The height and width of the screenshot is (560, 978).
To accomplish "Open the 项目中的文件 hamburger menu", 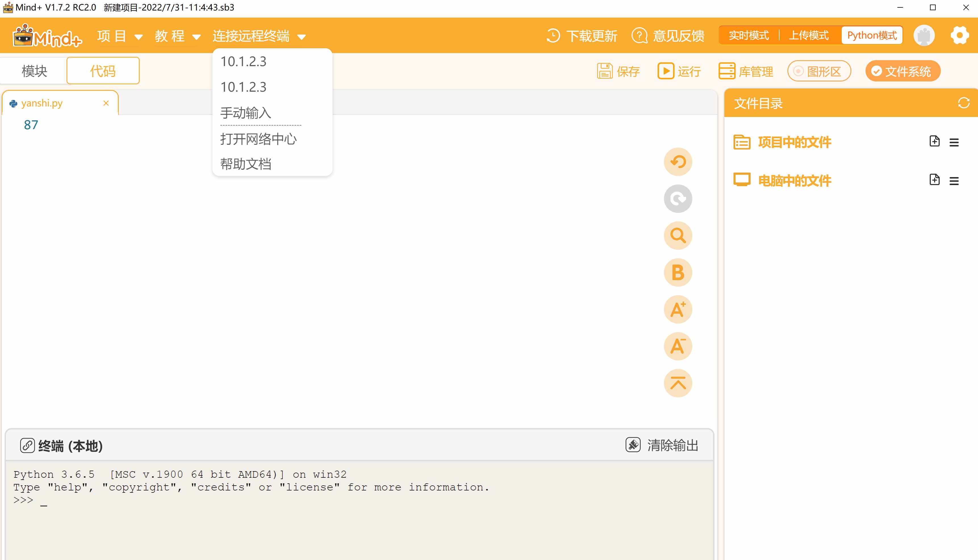I will 954,142.
